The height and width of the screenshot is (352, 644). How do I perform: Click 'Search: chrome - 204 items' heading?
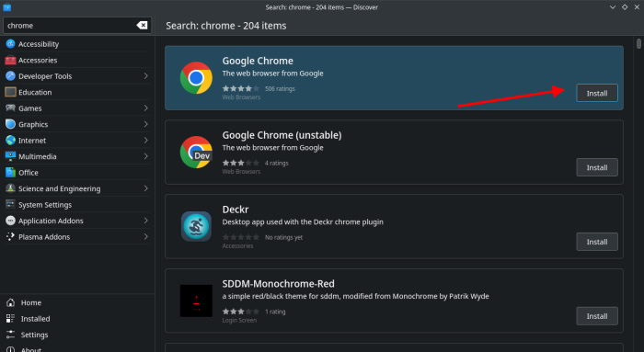click(x=226, y=26)
